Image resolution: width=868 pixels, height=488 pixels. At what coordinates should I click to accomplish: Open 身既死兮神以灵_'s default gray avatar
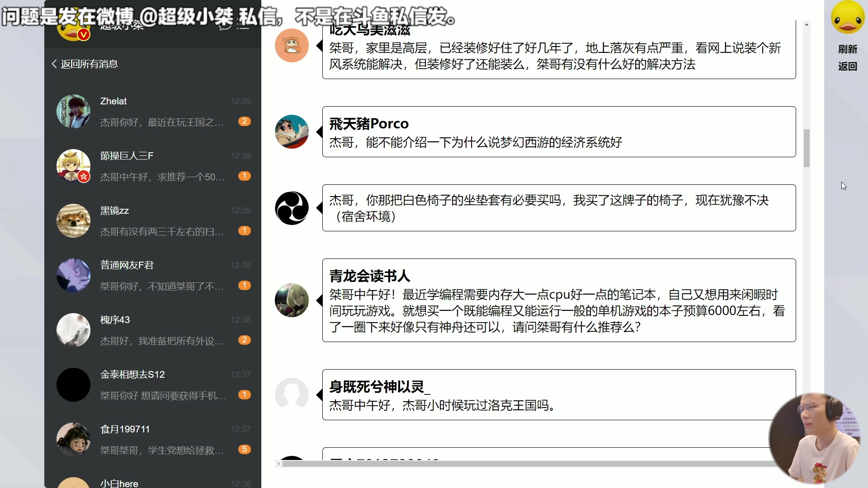point(292,394)
